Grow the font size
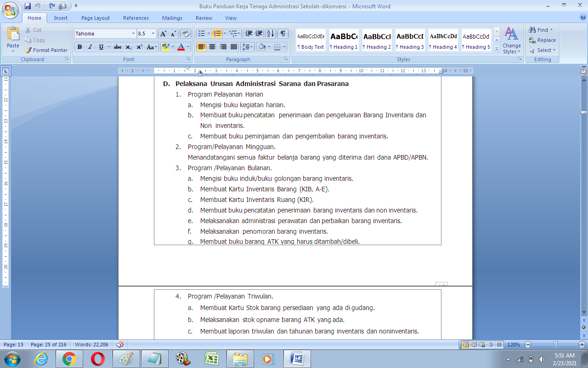Image resolution: width=588 pixels, height=368 pixels. pyautogui.click(x=164, y=34)
